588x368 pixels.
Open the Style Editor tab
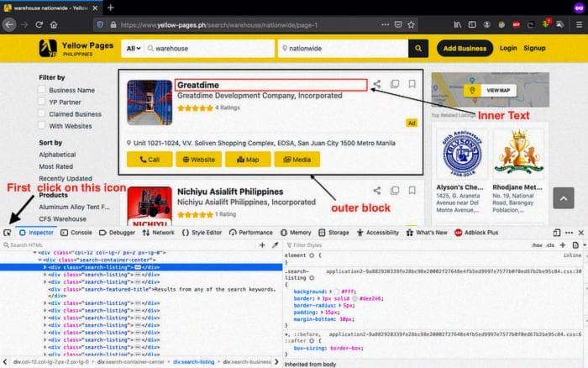(x=202, y=233)
